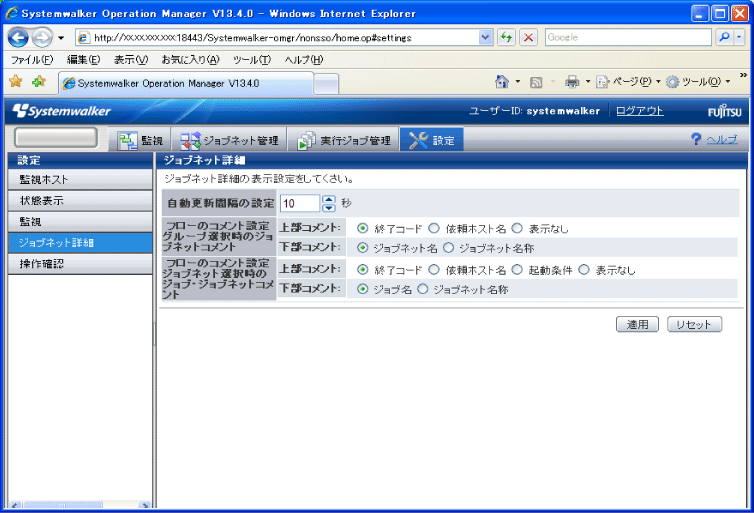Select 依頼ホスト名 for jobnet upper comment
This screenshot has height=513, width=754.
pos(434,270)
